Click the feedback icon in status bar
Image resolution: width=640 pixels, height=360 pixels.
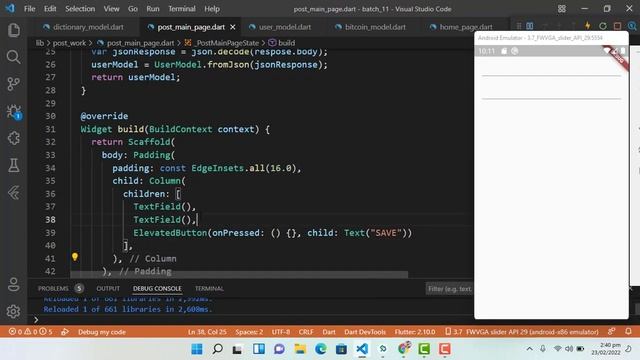tap(611, 331)
